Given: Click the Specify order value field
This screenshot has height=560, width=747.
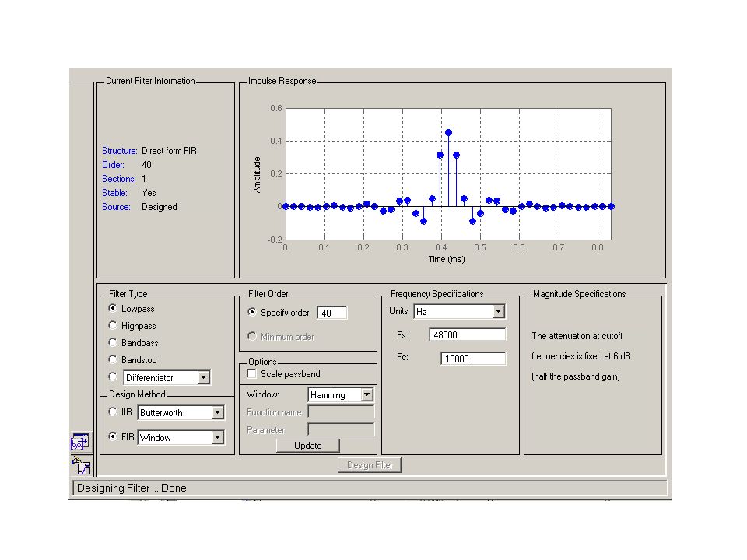Looking at the screenshot, I should pyautogui.click(x=332, y=313).
